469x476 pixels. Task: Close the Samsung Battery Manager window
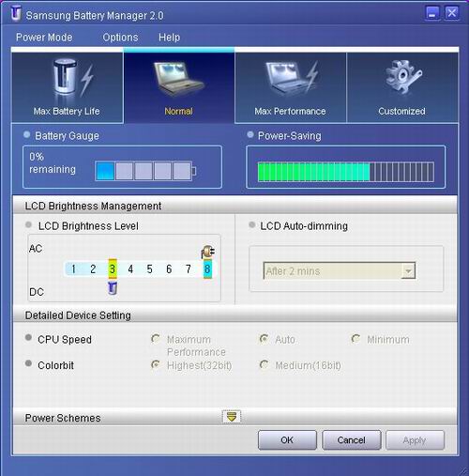pyautogui.click(x=452, y=13)
